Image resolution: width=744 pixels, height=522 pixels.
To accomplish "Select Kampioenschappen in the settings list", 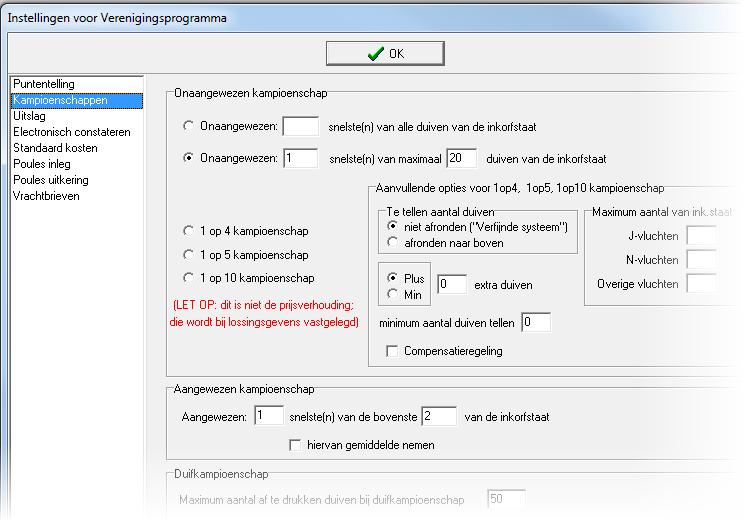I will click(x=76, y=100).
